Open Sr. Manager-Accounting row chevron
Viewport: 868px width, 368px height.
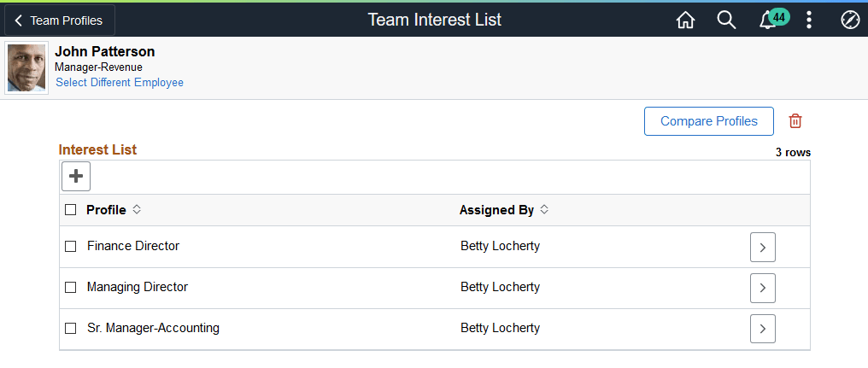pos(762,329)
